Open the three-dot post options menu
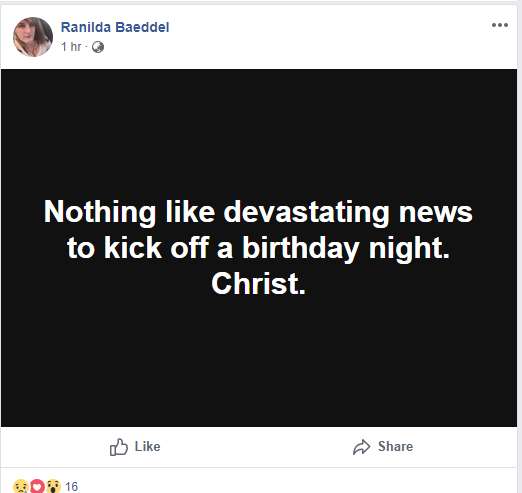 (500, 25)
